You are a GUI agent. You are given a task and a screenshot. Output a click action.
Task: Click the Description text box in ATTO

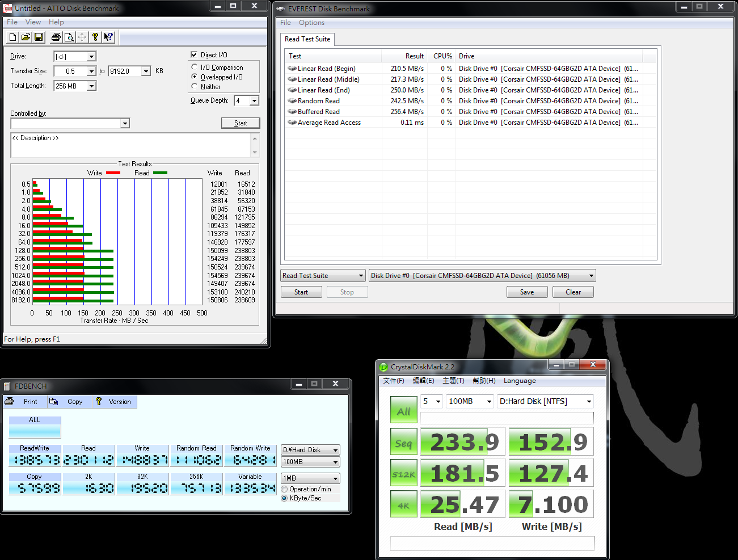[130, 145]
